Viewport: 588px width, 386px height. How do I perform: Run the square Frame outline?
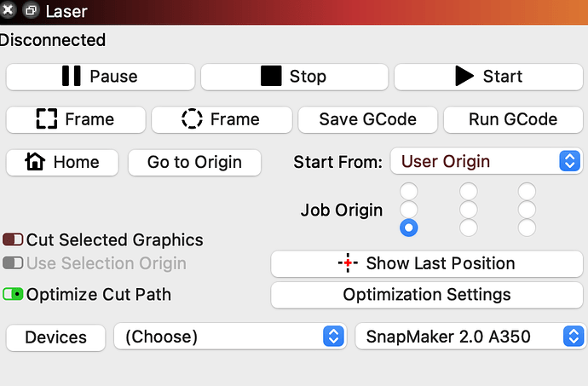tap(76, 119)
